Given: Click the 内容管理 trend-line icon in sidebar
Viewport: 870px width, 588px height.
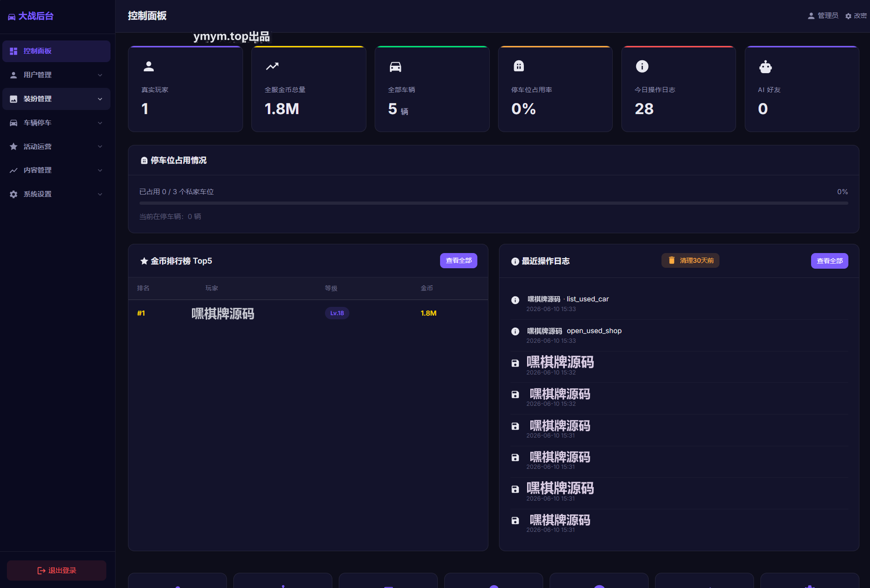Looking at the screenshot, I should coord(13,170).
